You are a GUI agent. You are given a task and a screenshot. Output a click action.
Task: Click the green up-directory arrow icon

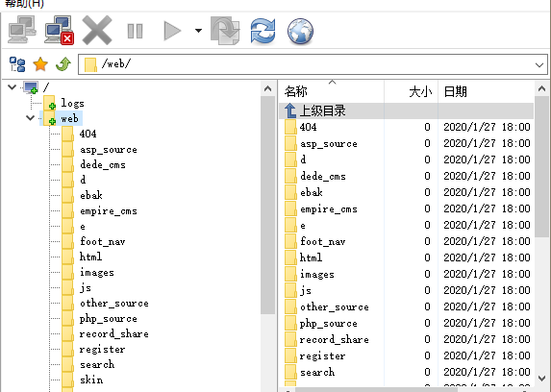(x=63, y=64)
